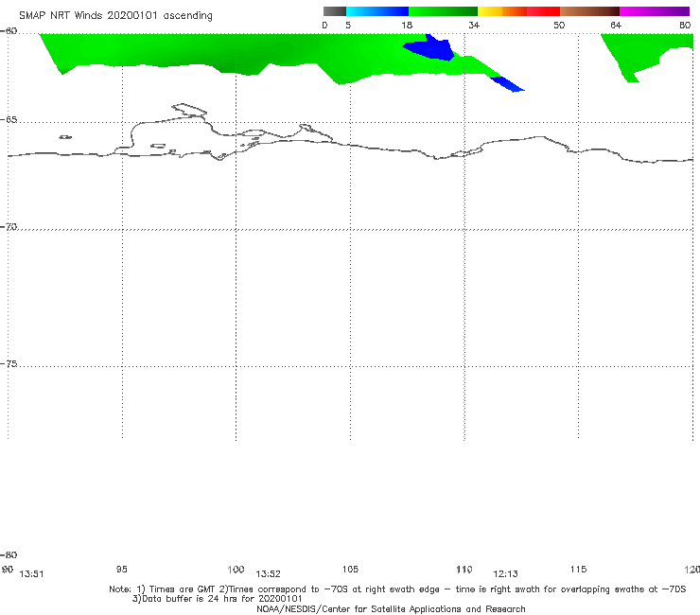
Task: Click the longitude label '100'
Action: (236, 569)
